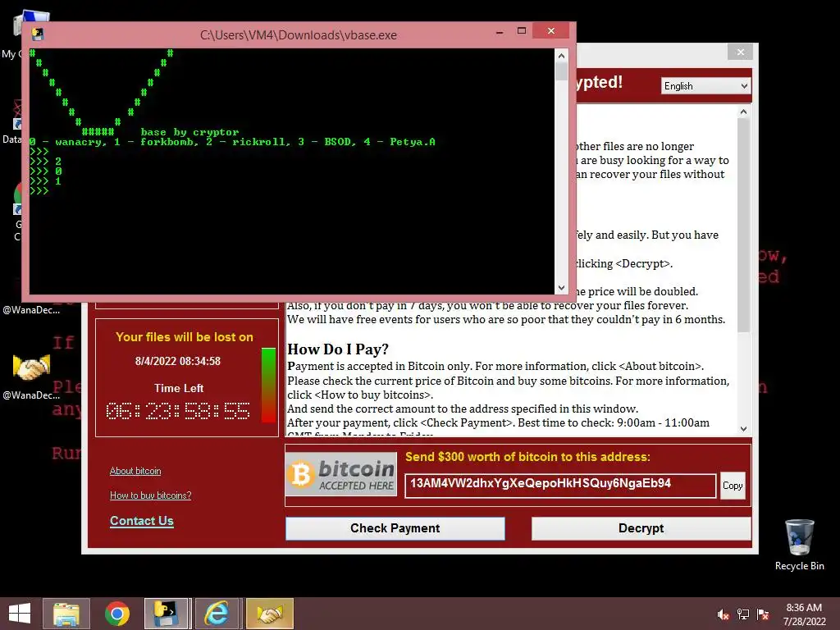840x630 pixels.
Task: Click the taskbar clock showing 8:36 AM
Action: click(x=804, y=608)
